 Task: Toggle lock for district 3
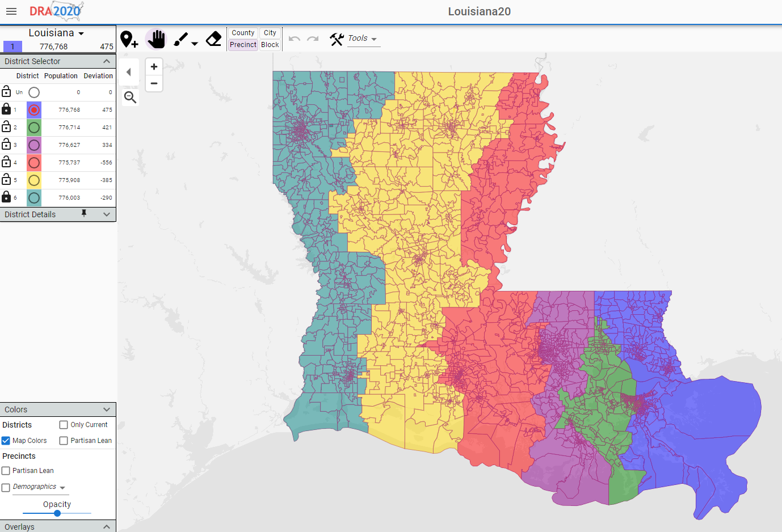6,144
